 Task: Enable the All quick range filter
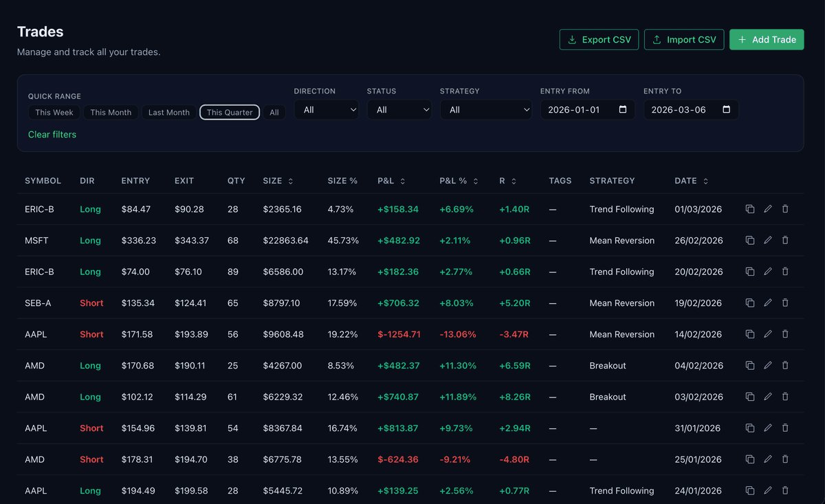click(274, 111)
